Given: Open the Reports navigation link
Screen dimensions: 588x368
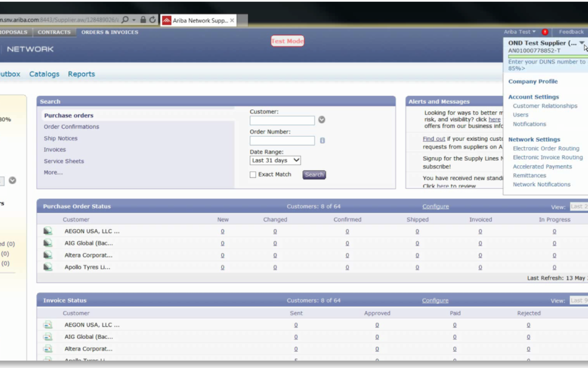Looking at the screenshot, I should pos(81,74).
